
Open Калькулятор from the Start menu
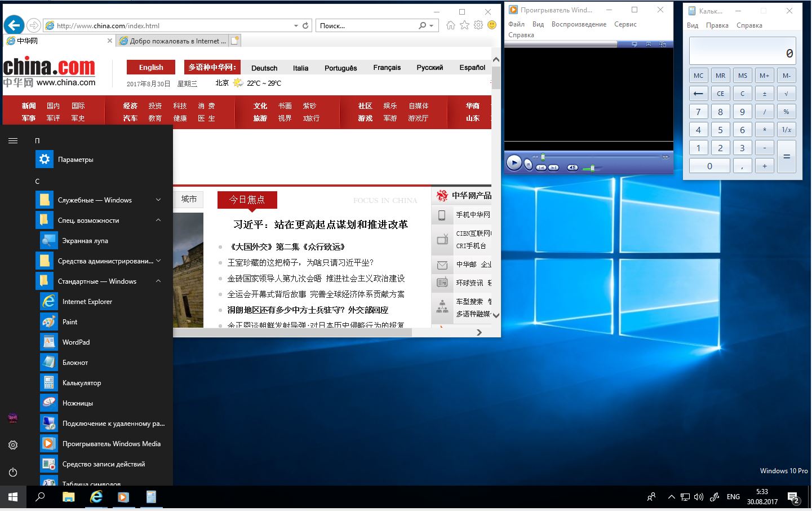(82, 383)
